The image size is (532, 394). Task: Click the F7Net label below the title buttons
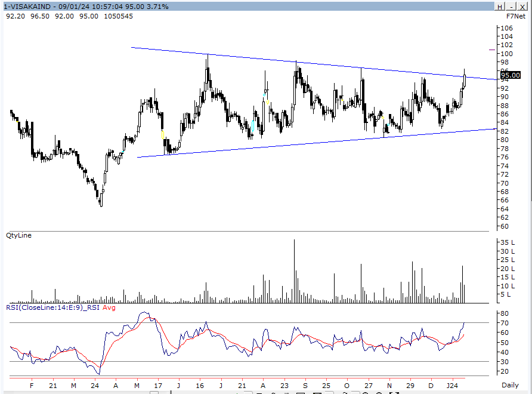tap(516, 16)
